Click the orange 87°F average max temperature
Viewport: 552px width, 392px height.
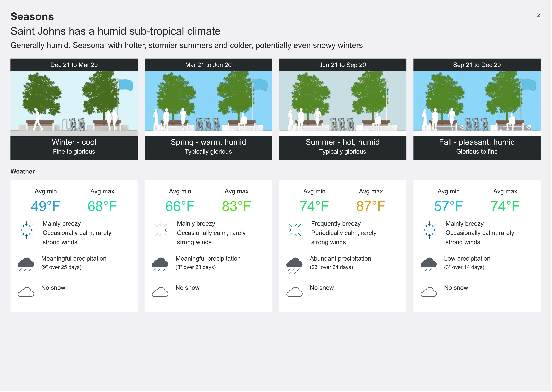pos(370,206)
